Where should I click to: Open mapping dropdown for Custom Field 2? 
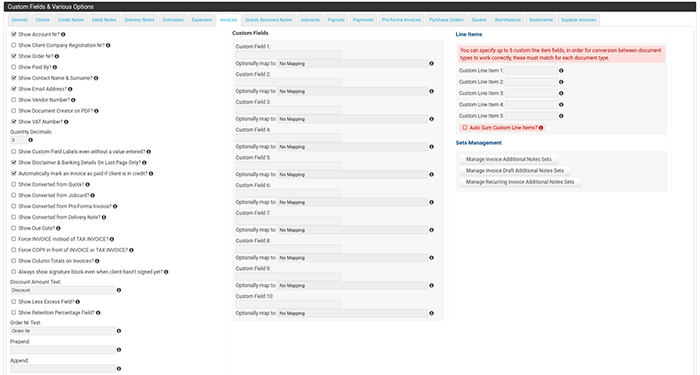[x=353, y=92]
